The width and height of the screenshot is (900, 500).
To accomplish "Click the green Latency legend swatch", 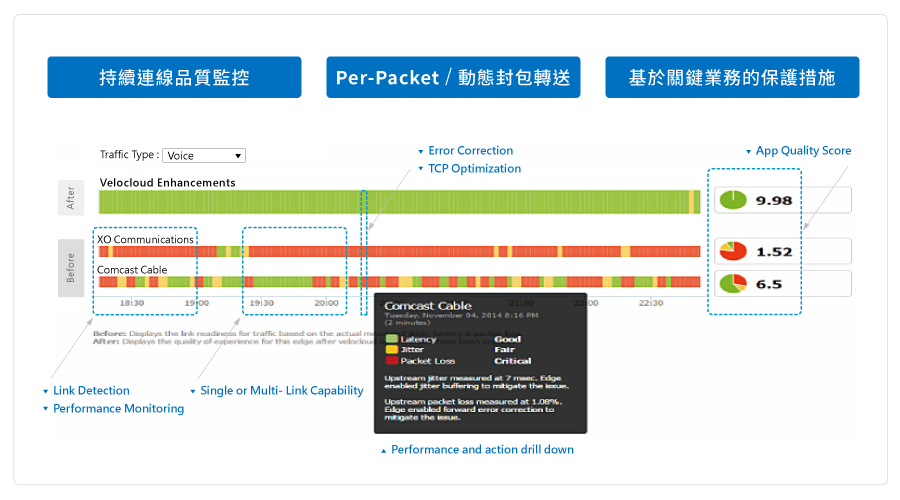I will 392,339.
